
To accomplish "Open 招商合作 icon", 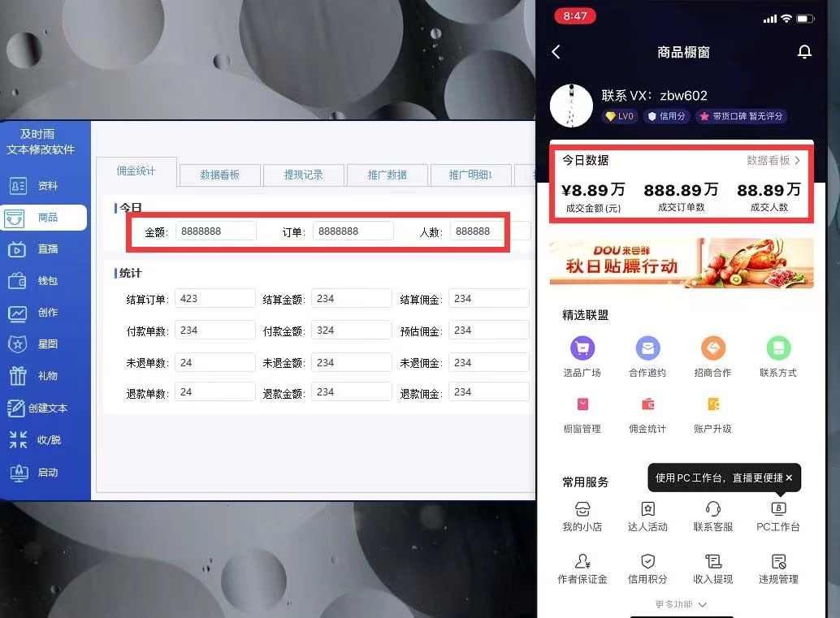I will [713, 357].
